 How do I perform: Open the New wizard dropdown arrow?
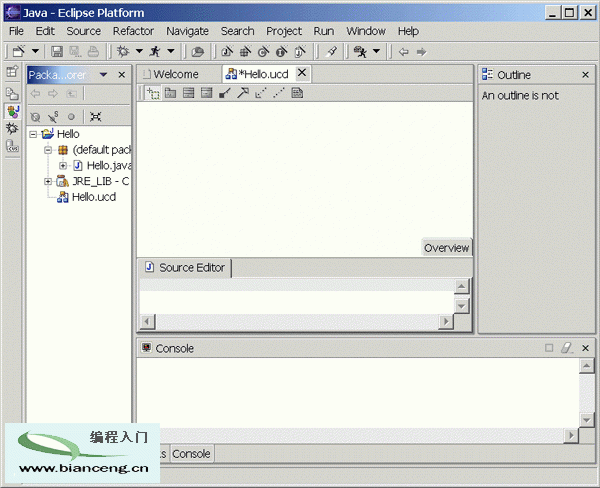tap(35, 51)
